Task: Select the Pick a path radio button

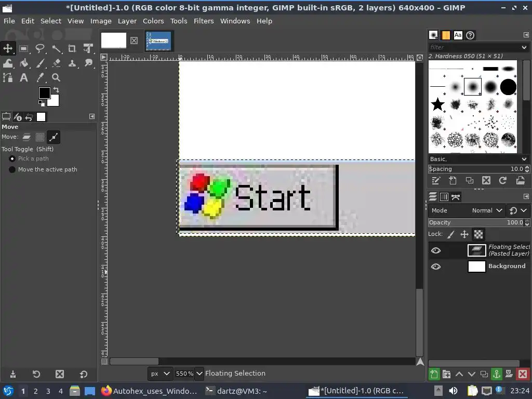Action: (12, 159)
